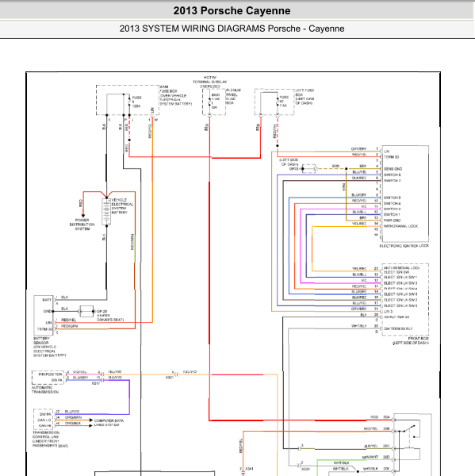
Task: Click the "BATTERY SENSOR" component label
Action: (41, 340)
